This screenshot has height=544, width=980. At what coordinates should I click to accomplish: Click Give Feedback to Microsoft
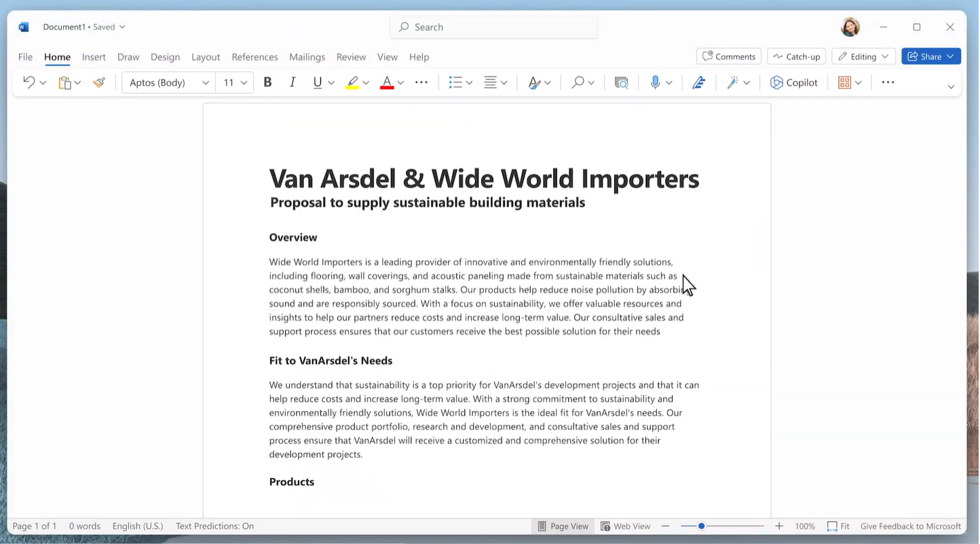pyautogui.click(x=911, y=526)
